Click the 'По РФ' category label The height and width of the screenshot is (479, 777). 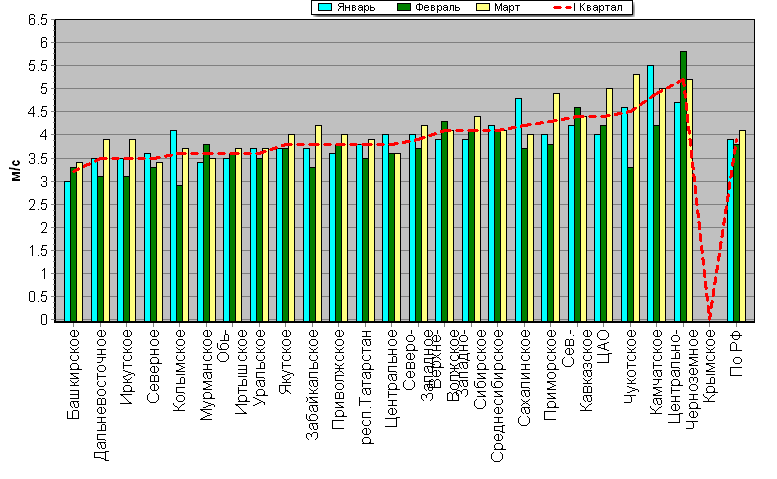pos(736,353)
